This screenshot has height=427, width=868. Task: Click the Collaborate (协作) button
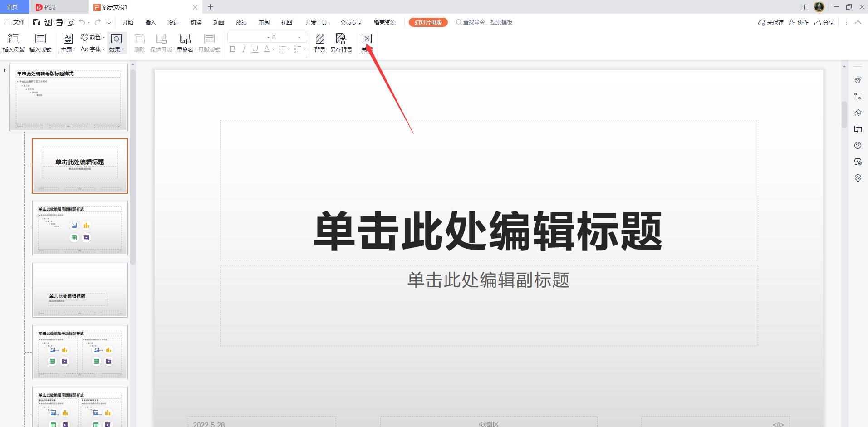[799, 22]
